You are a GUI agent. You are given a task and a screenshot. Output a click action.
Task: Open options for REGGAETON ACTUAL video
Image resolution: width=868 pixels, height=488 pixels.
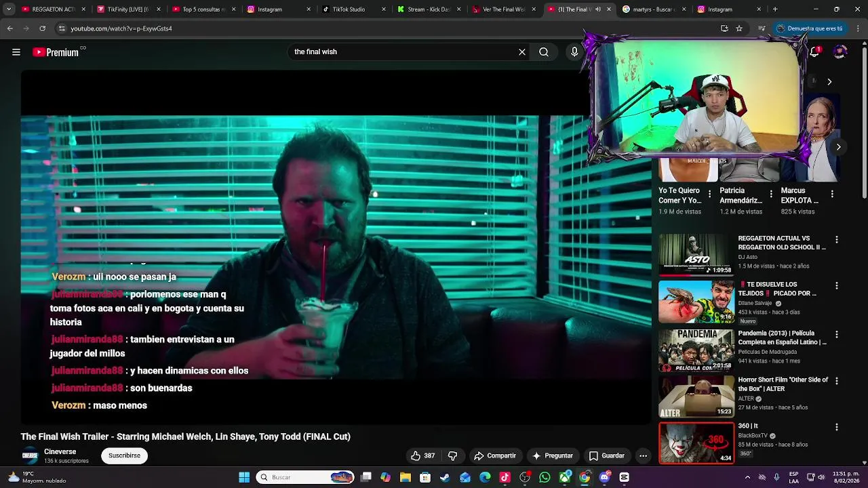click(836, 240)
